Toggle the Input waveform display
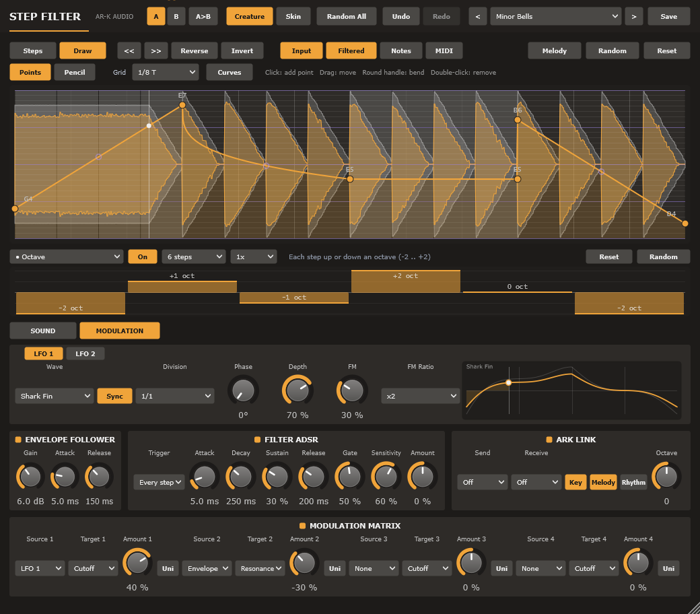This screenshot has height=614, width=700. click(302, 51)
